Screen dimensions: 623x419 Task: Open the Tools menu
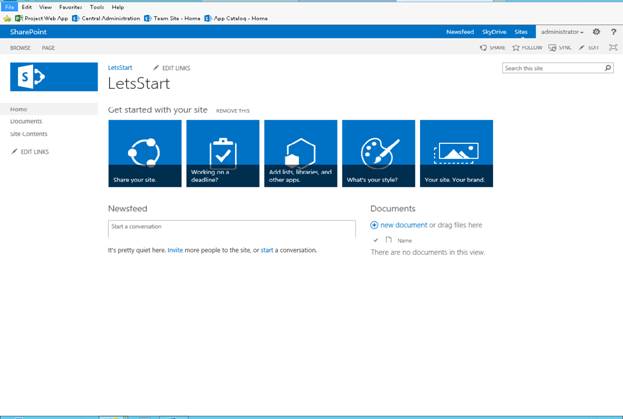coord(97,7)
